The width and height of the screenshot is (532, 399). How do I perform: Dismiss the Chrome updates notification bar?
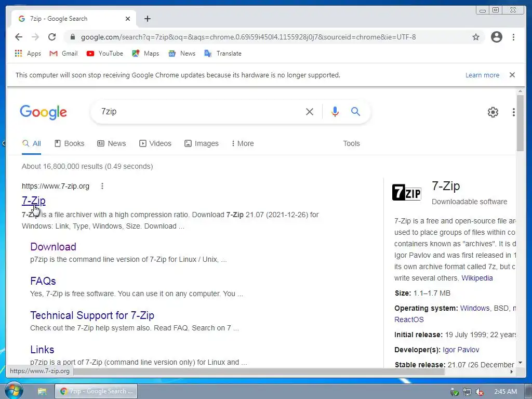tap(512, 75)
